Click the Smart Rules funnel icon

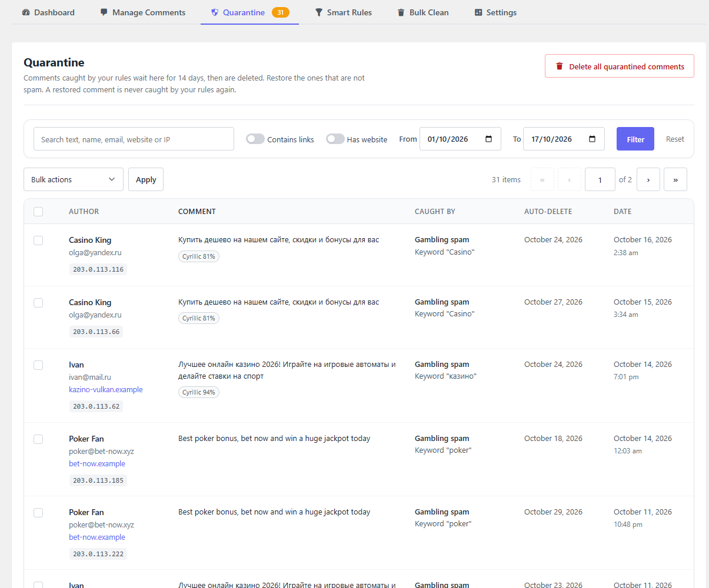319,12
